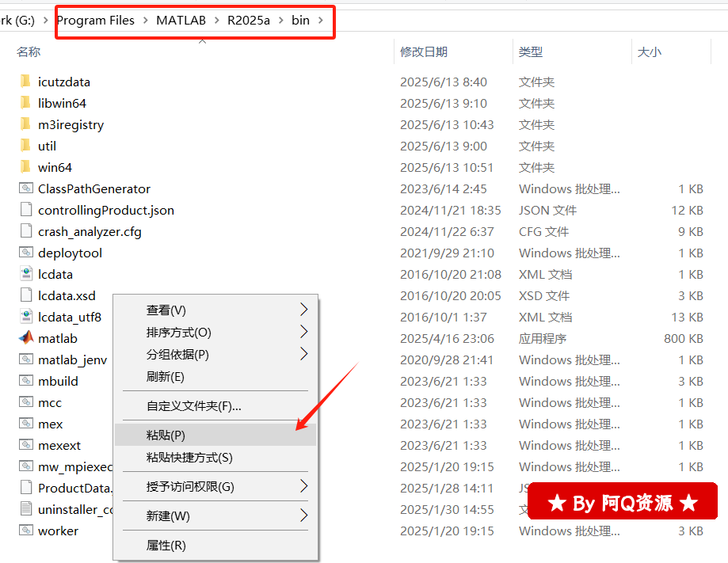This screenshot has width=728, height=563.
Task: Go to the (G:) drive breadcrumb
Action: (x=17, y=21)
